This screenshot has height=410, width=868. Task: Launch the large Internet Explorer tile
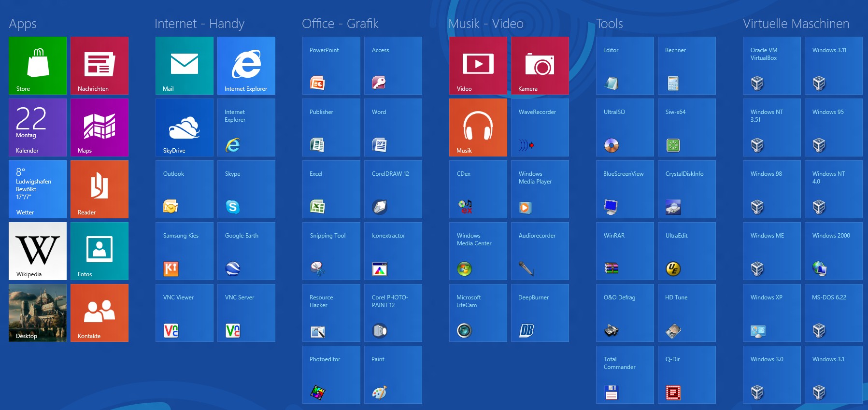pos(246,66)
